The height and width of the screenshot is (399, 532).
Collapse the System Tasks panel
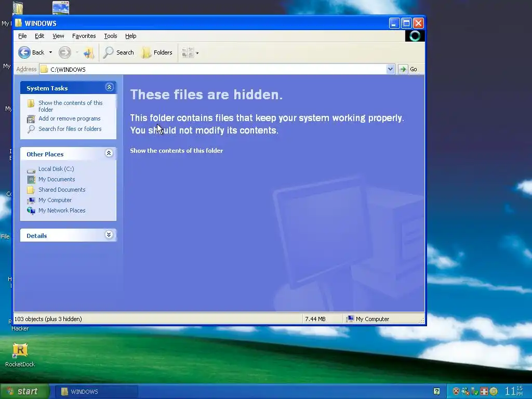click(x=109, y=87)
